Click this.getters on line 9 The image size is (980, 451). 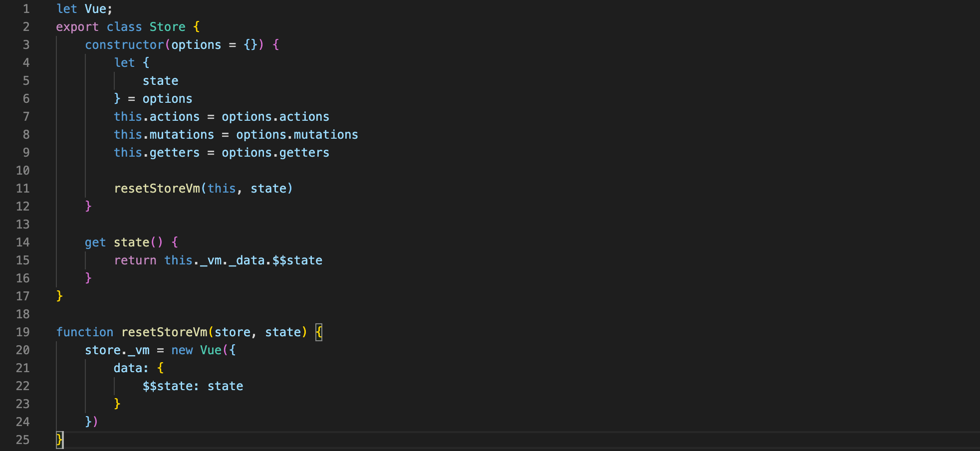pyautogui.click(x=157, y=153)
